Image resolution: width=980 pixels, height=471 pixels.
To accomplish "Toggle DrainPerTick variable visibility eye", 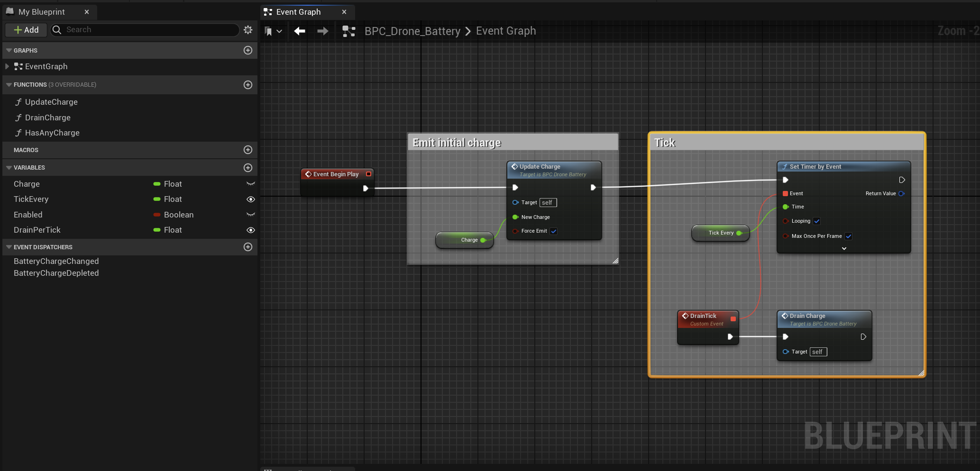I will click(251, 230).
